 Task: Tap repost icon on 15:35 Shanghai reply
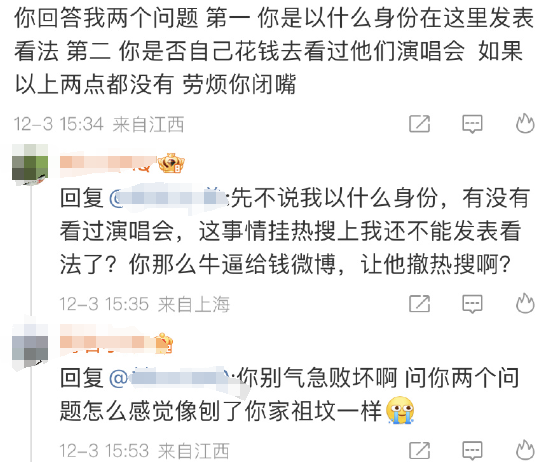420,304
